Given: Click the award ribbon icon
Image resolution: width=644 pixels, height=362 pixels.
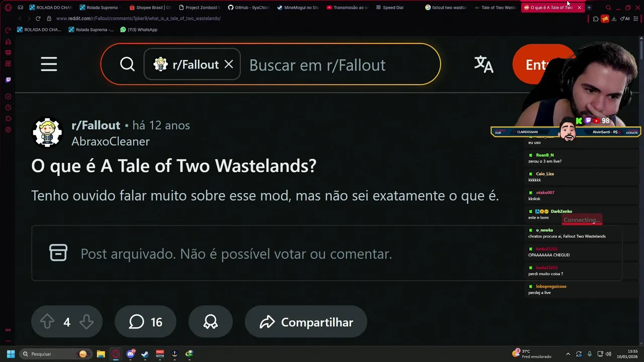Looking at the screenshot, I should pos(210,322).
